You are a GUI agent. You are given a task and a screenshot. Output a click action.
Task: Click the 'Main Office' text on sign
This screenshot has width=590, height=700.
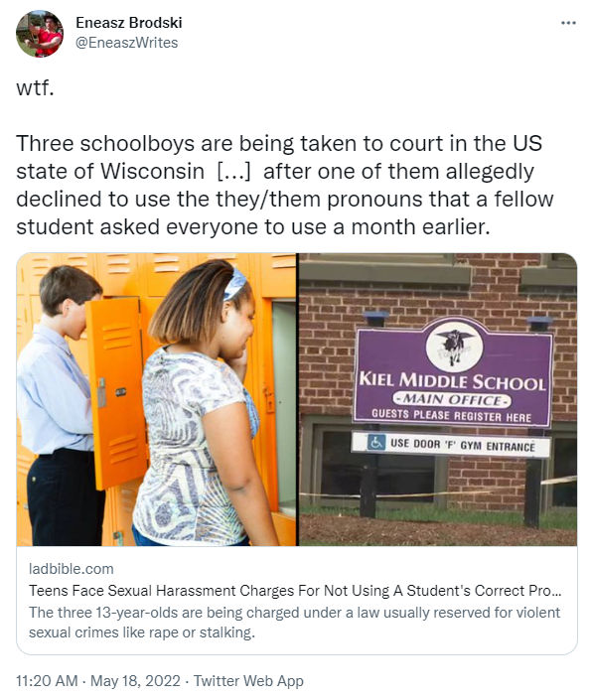click(452, 399)
